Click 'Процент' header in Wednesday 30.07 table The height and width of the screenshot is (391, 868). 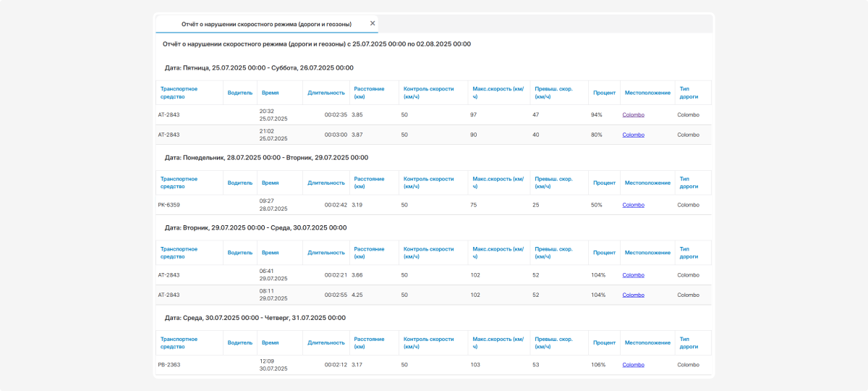point(604,342)
